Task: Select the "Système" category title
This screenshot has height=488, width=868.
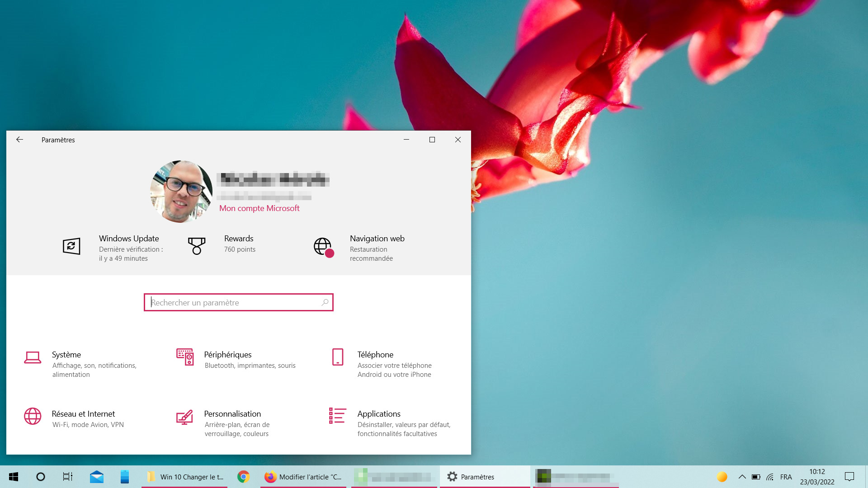Action: point(66,355)
